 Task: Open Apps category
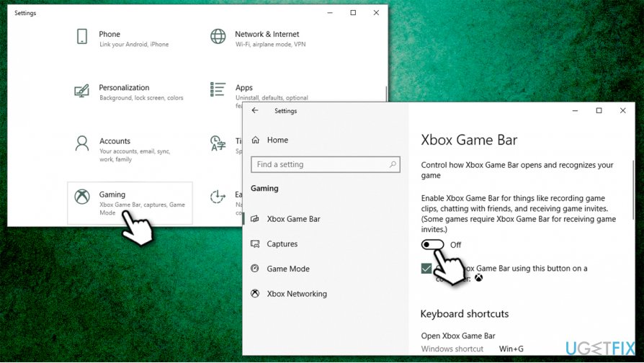point(244,87)
